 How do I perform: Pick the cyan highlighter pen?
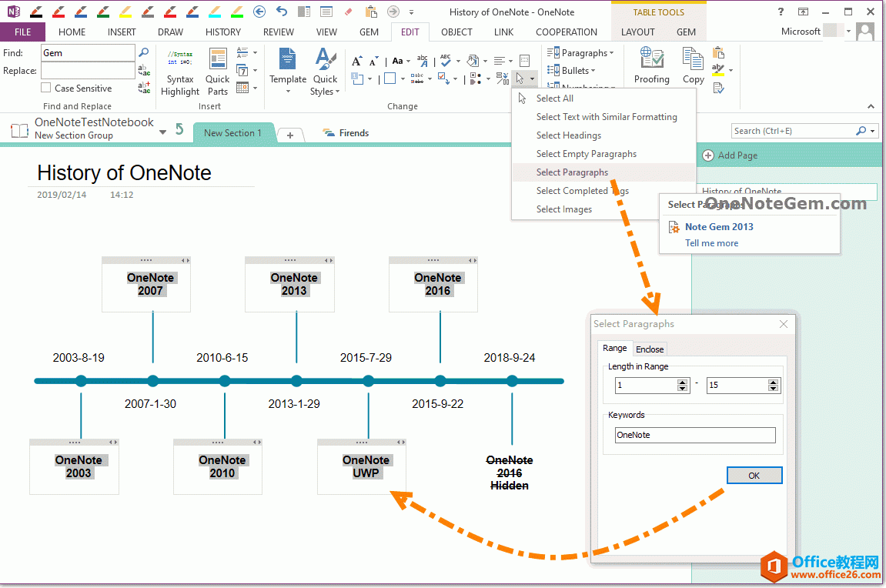pos(215,12)
